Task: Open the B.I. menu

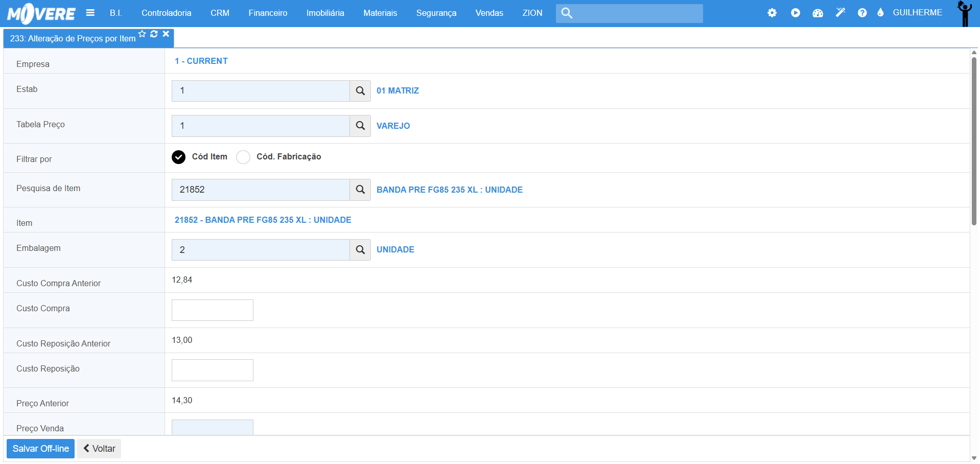Action: [x=116, y=13]
